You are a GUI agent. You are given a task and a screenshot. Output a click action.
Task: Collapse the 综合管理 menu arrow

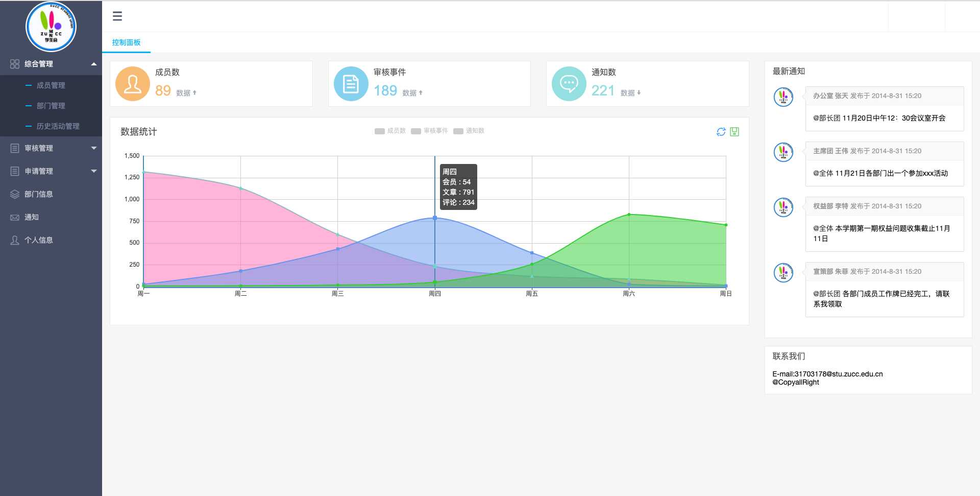94,64
